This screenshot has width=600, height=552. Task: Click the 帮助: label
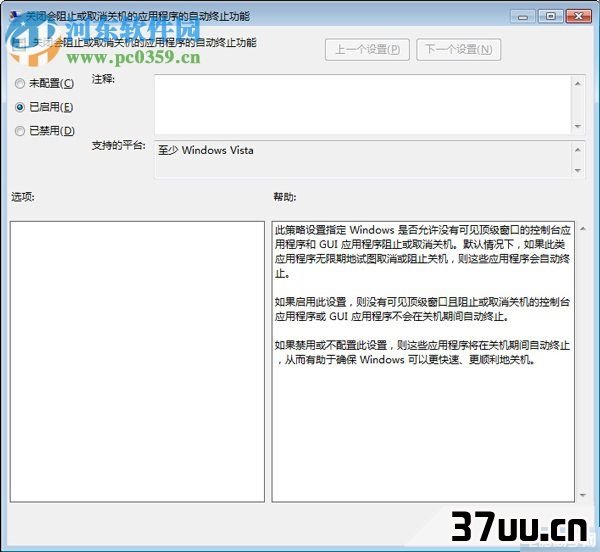[285, 197]
